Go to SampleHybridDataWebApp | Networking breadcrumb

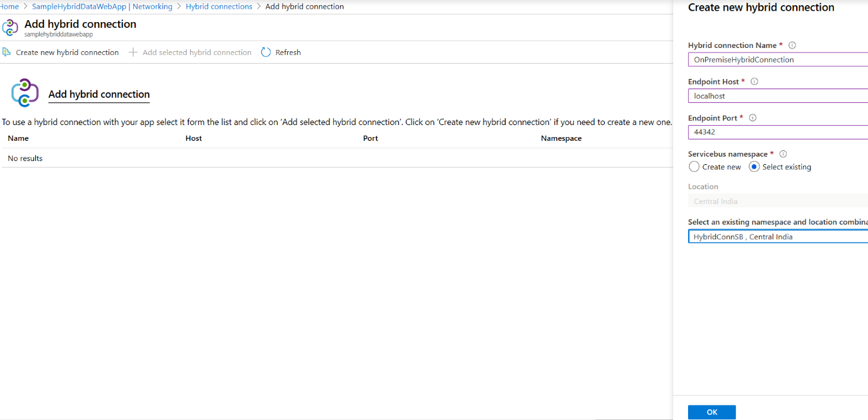[x=102, y=6]
